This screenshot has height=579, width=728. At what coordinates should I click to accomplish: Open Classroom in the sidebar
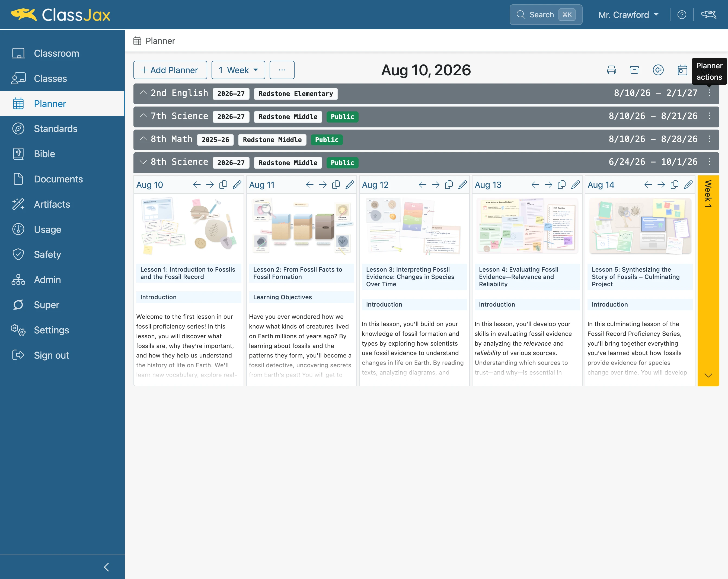62,53
